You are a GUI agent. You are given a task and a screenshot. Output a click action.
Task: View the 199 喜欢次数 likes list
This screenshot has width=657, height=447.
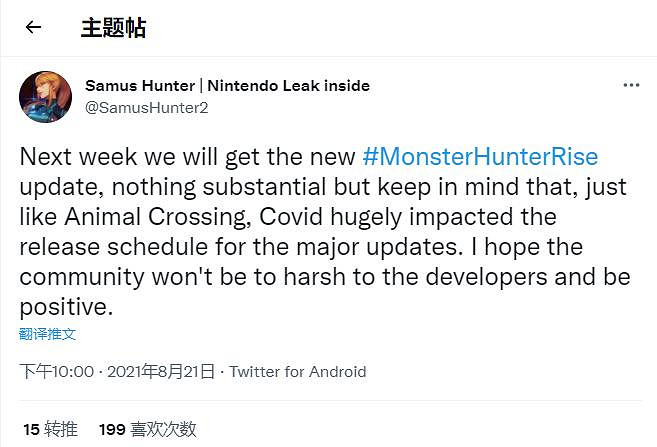click(148, 429)
